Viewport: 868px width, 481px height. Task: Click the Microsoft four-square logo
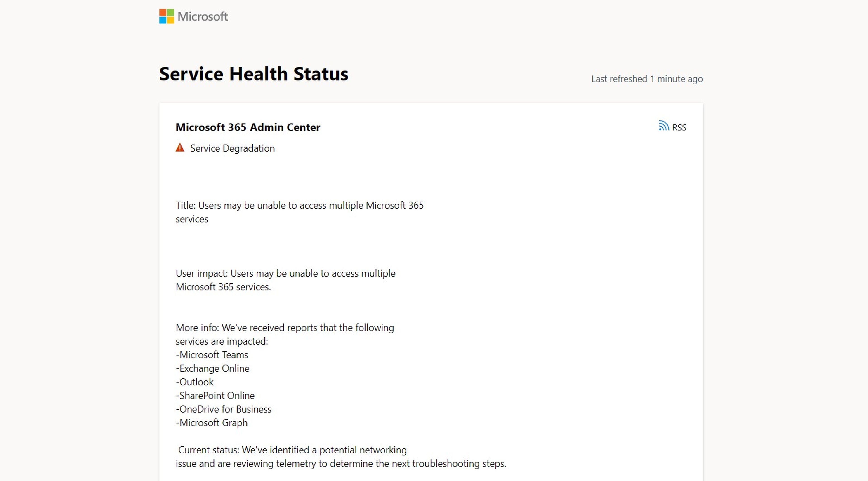tap(166, 16)
